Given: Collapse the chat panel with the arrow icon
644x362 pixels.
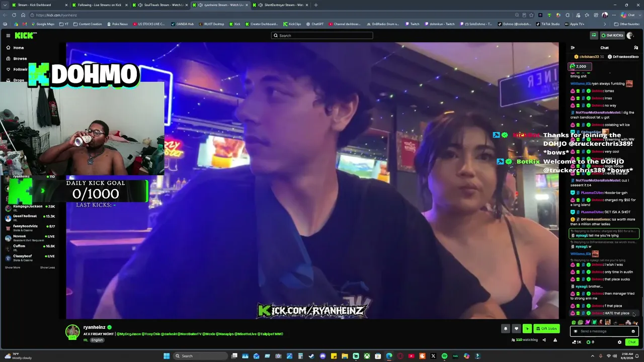Looking at the screenshot, I should [x=573, y=48].
